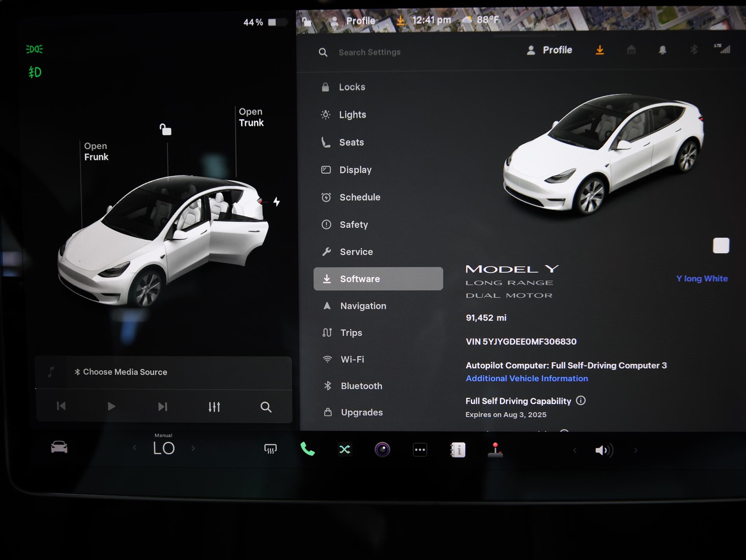Open the owner's manual icon
The image size is (746, 560).
pyautogui.click(x=458, y=450)
